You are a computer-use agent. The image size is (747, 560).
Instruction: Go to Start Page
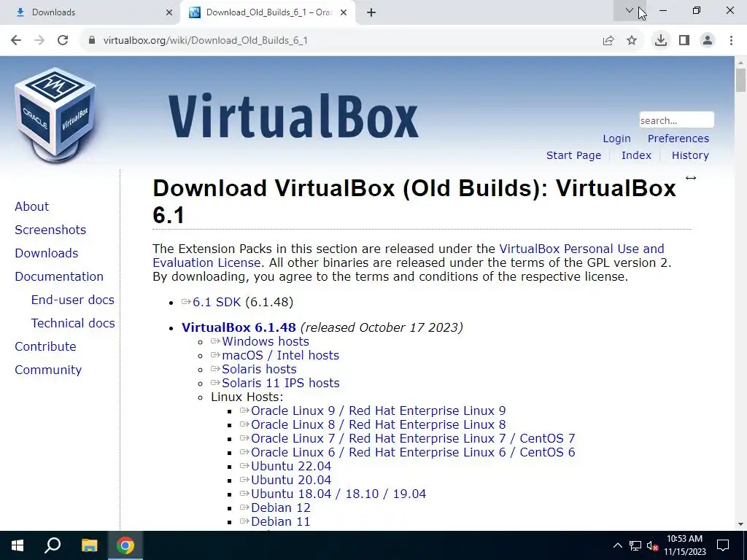click(573, 155)
